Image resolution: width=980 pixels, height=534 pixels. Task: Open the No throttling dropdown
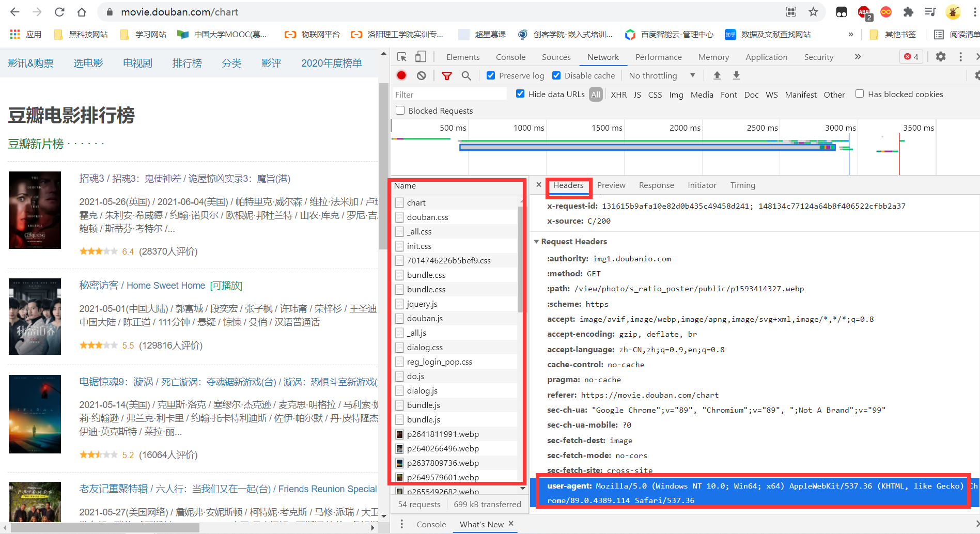pyautogui.click(x=662, y=75)
